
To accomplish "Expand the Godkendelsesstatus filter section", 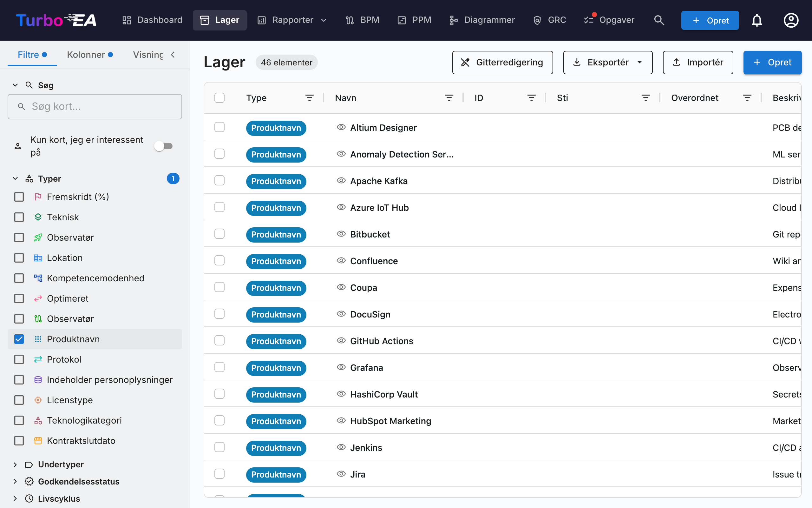I will click(15, 481).
